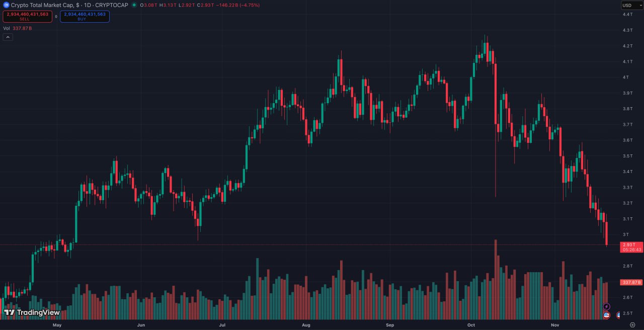Open chart settings gear icon

click(632, 325)
